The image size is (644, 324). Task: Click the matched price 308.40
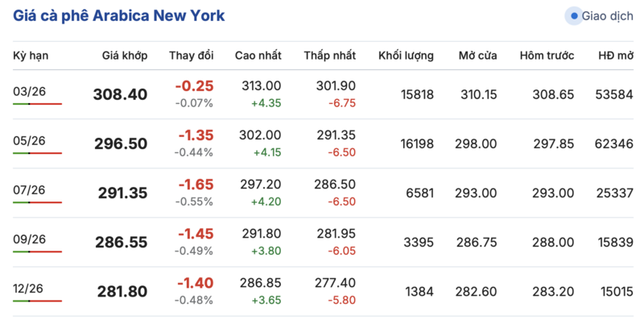tap(121, 94)
